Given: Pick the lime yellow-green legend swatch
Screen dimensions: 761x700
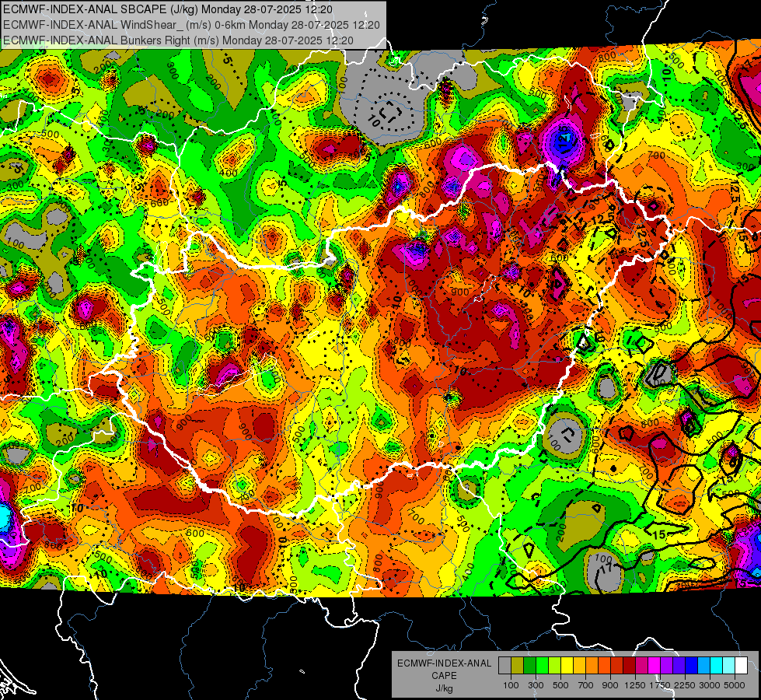Looking at the screenshot, I should coord(555,666).
